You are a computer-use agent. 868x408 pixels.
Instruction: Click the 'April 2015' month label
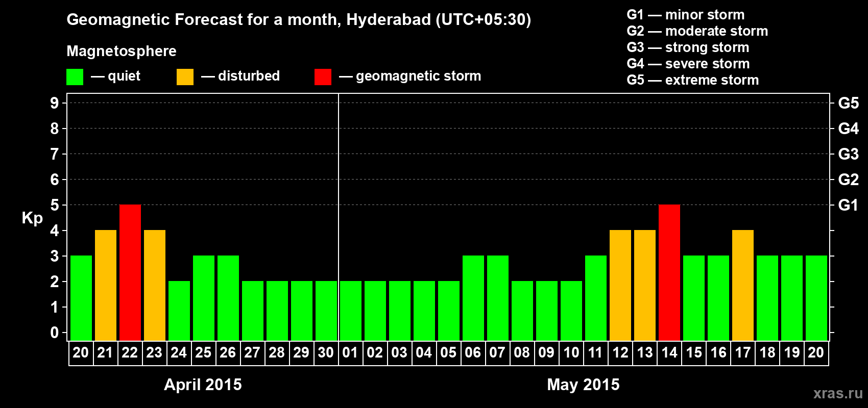(x=203, y=385)
